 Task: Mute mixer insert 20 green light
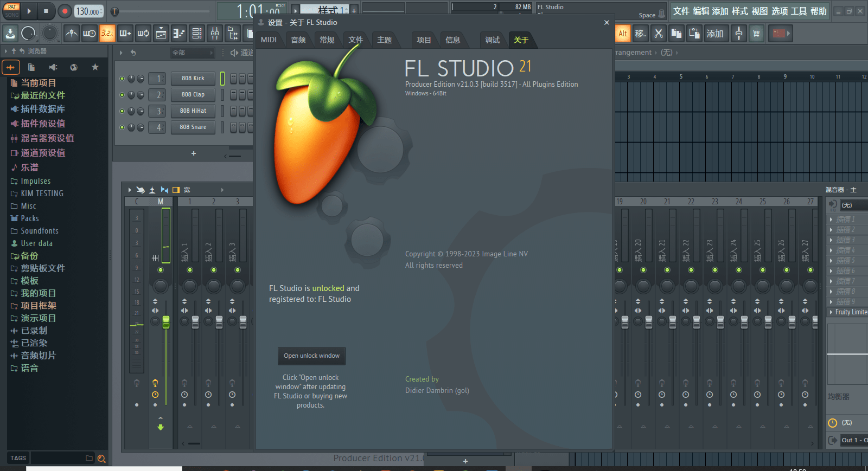[x=643, y=270]
